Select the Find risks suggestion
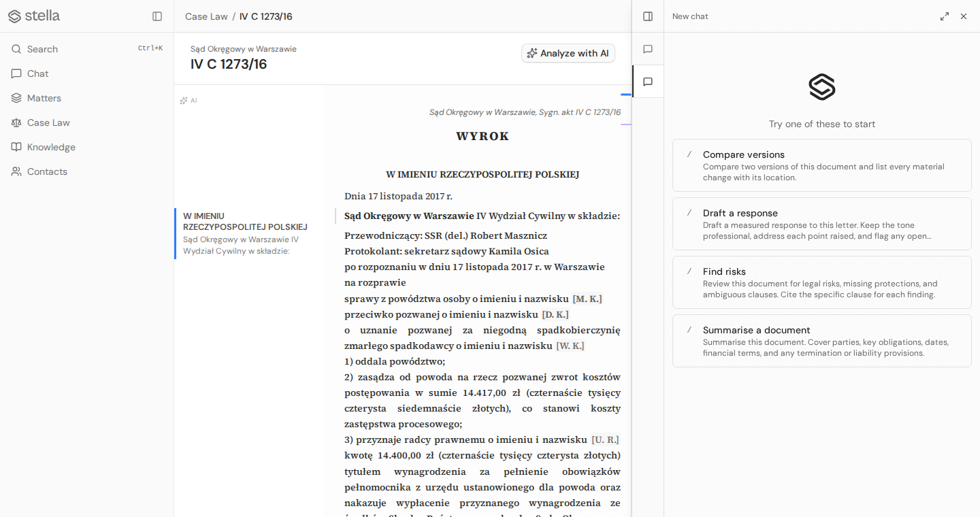 [x=822, y=282]
